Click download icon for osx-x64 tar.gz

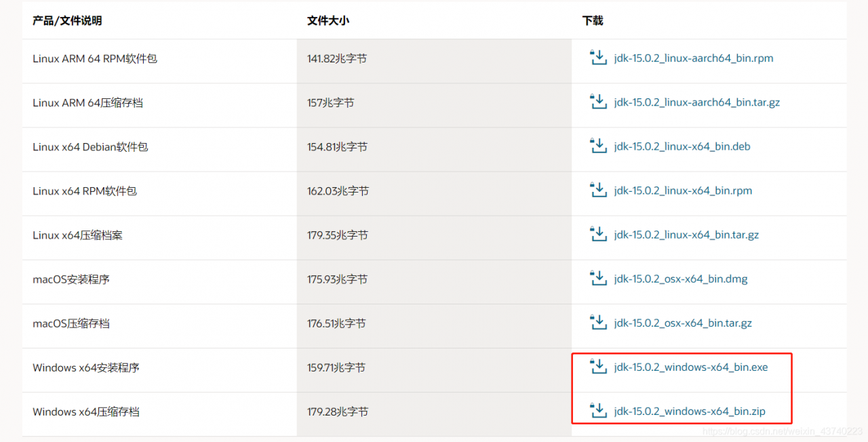pos(598,323)
